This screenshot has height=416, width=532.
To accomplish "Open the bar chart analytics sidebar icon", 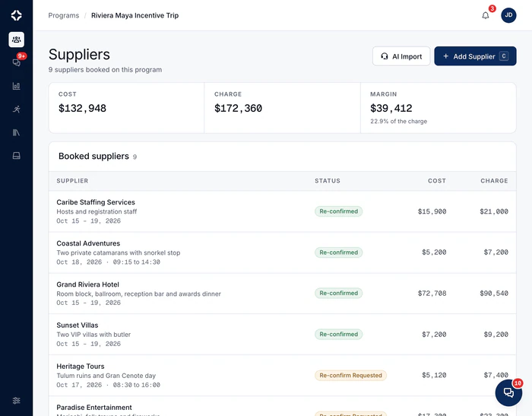I will (x=16, y=86).
